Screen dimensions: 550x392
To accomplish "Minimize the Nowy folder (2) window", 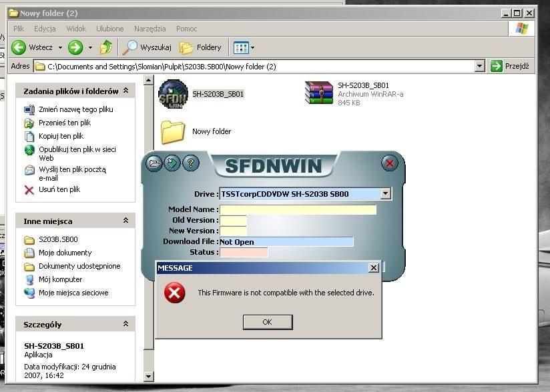I will point(506,13).
